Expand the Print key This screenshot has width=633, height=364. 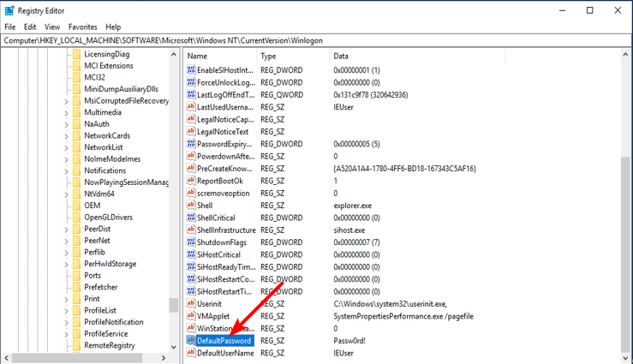pos(66,300)
